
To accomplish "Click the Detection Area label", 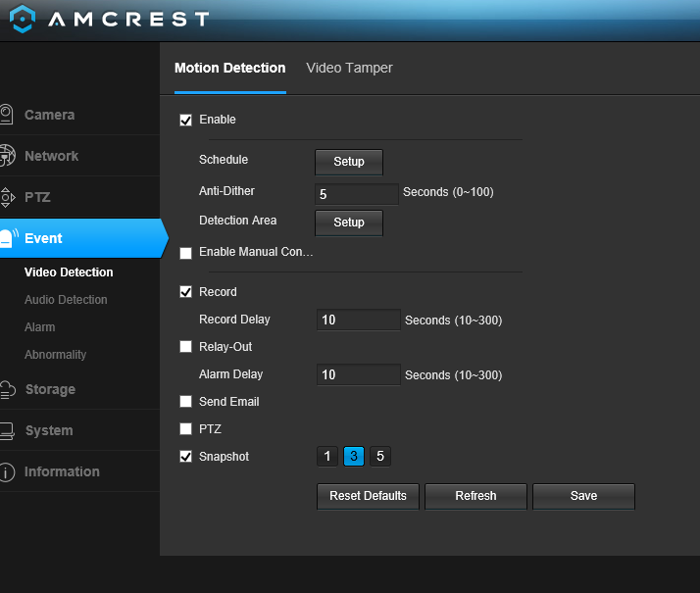I will 237,221.
